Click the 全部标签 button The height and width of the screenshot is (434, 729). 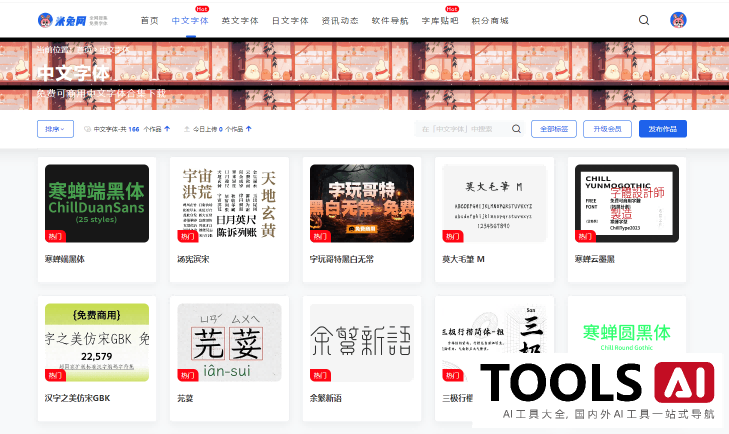tap(554, 129)
